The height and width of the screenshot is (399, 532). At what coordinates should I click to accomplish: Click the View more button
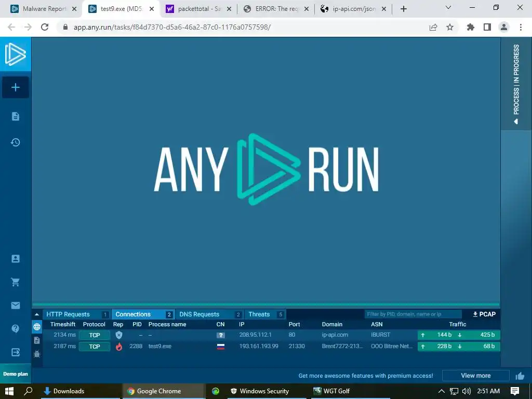[x=476, y=376]
